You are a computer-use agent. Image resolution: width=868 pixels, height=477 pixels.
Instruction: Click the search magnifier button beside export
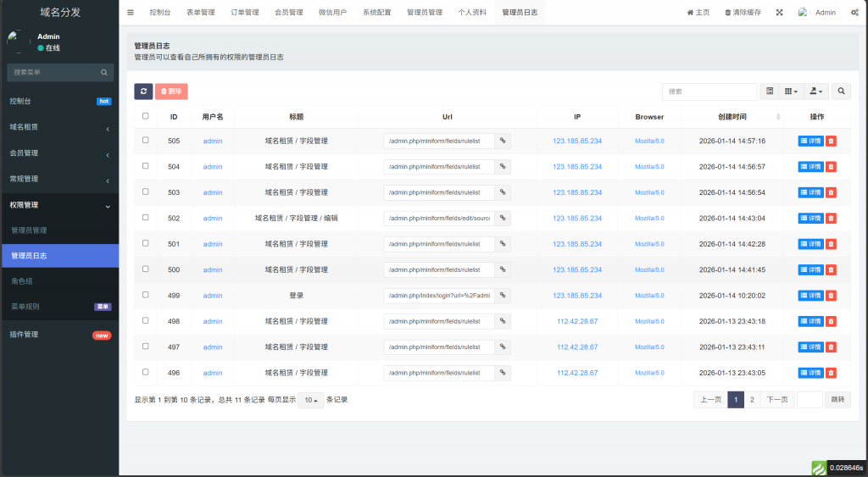point(842,92)
